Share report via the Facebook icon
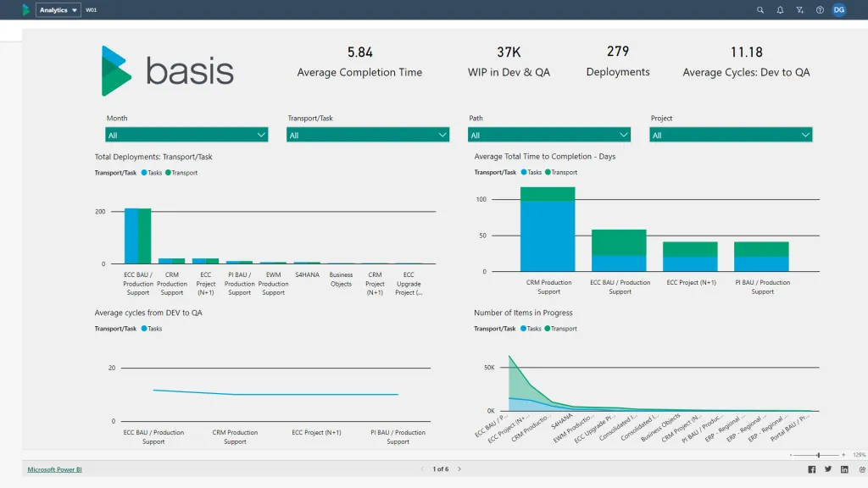This screenshot has width=868, height=488. coord(811,469)
